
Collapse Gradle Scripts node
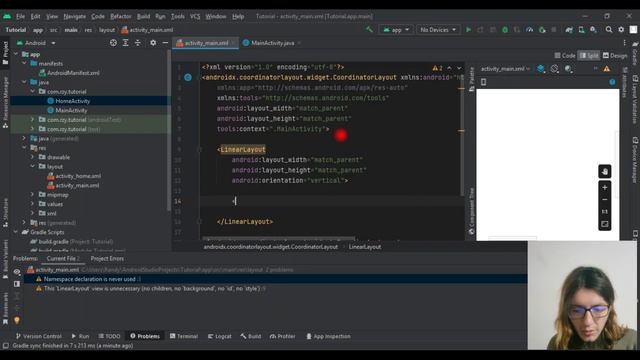(x=16, y=232)
